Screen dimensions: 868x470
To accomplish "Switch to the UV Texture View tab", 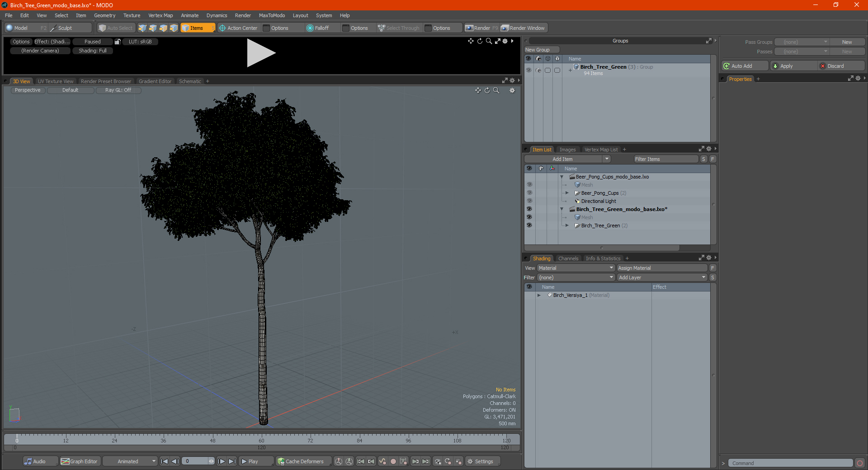I will (x=56, y=81).
